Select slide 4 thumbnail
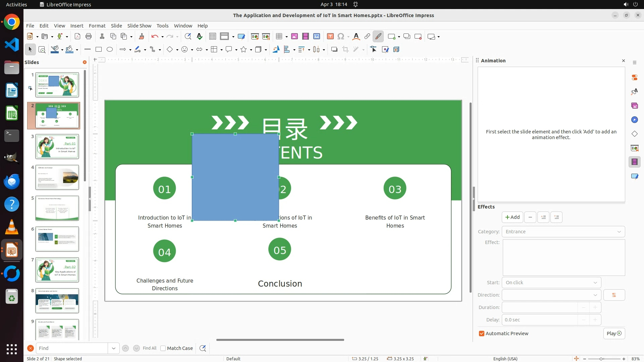The width and height of the screenshot is (644, 362). coord(57,177)
